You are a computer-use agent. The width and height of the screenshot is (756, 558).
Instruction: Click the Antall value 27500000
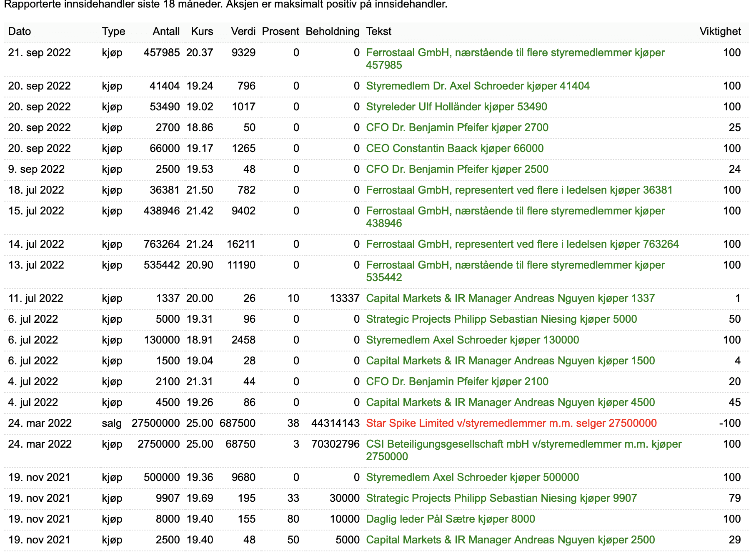pos(156,423)
